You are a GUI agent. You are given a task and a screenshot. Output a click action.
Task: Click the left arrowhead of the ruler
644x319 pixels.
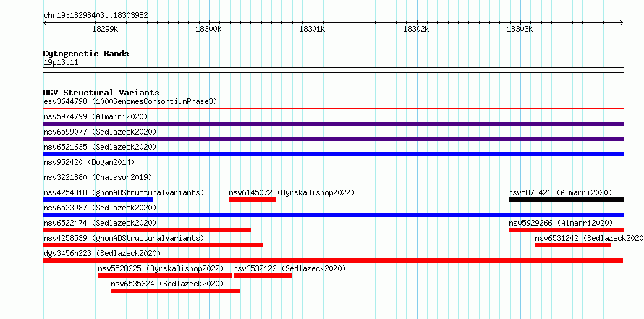[45, 22]
